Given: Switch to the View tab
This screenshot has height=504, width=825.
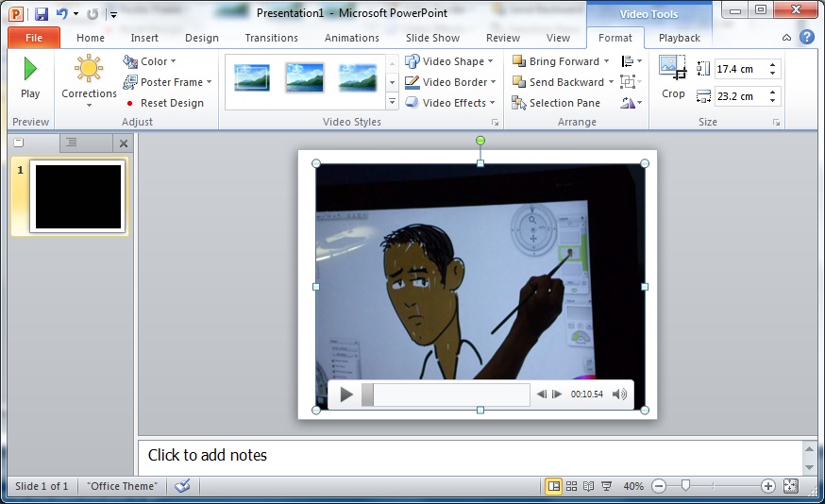Looking at the screenshot, I should pyautogui.click(x=558, y=38).
